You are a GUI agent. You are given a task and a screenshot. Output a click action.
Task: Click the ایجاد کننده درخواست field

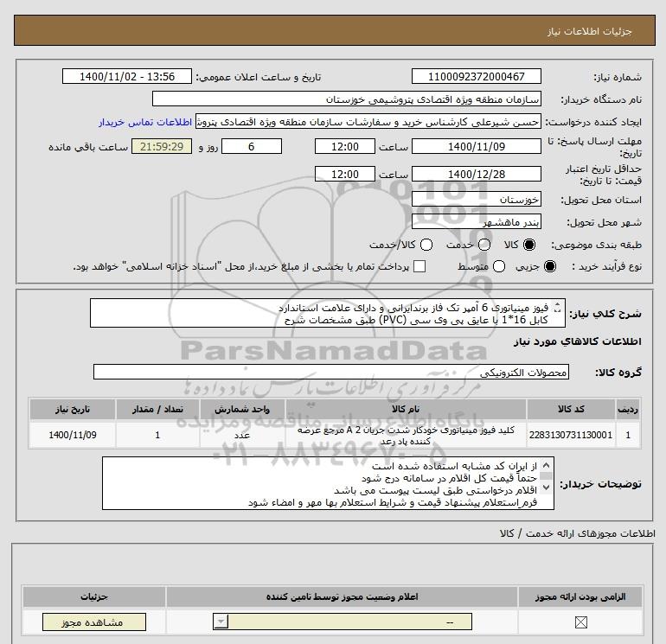pos(368,122)
